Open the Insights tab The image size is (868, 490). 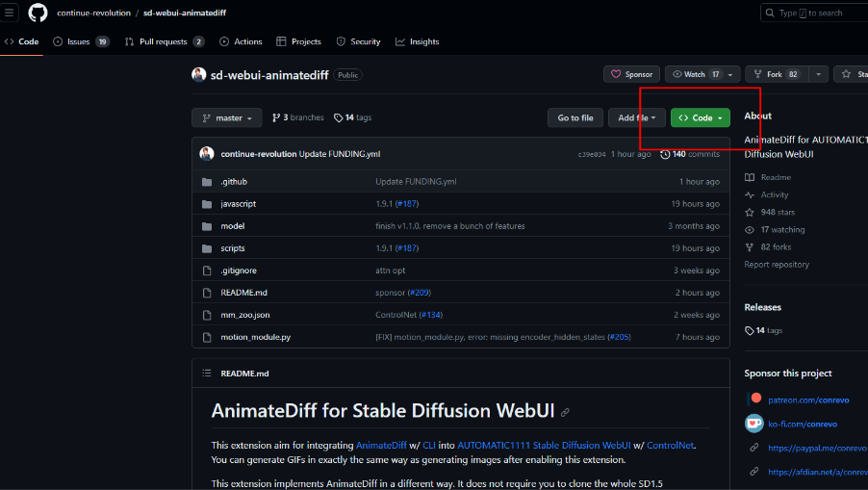click(x=417, y=41)
